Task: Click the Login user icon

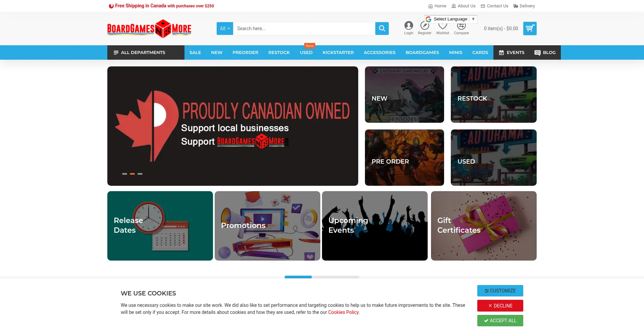Action: (x=409, y=25)
